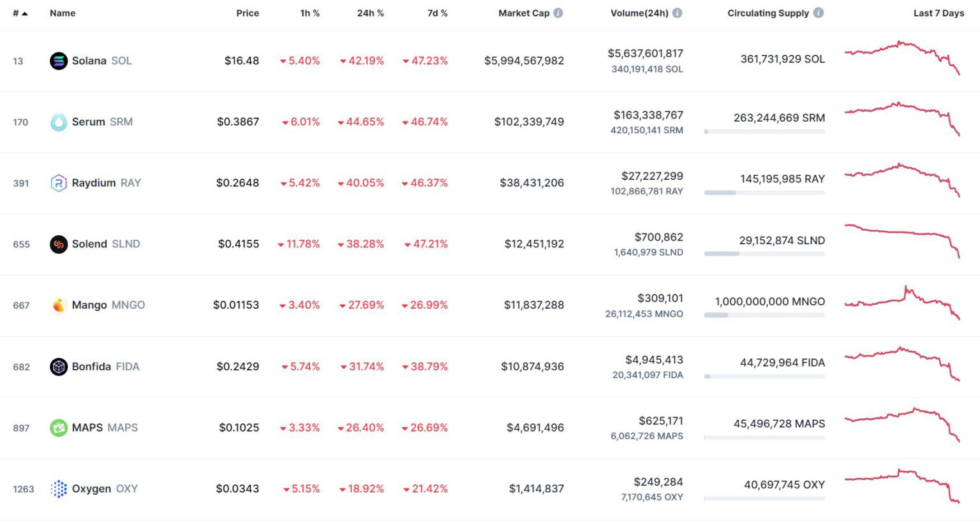Sort table by 24h % header
Viewport: 980px width, 526px height.
(x=370, y=13)
